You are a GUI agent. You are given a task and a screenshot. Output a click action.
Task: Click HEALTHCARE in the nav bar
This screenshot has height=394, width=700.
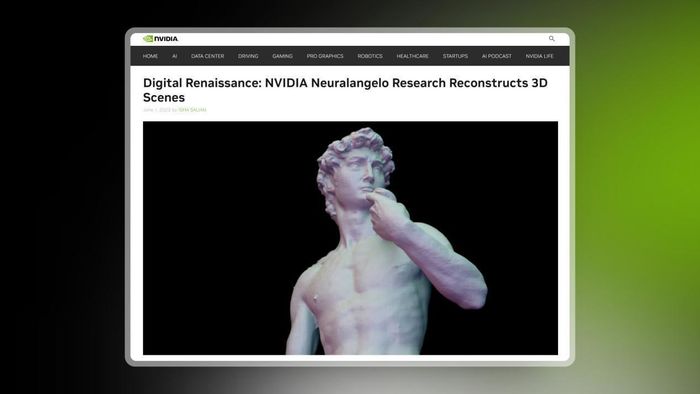(x=412, y=56)
